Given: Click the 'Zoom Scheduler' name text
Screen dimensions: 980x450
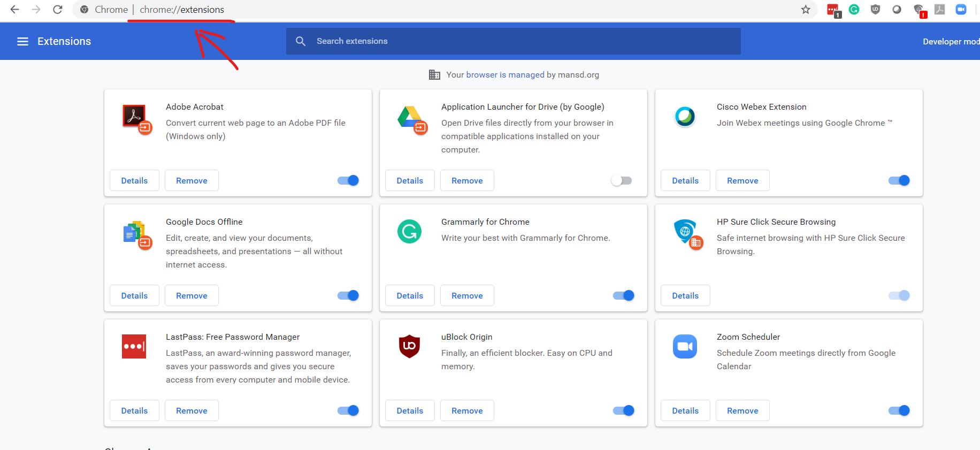Looking at the screenshot, I should point(748,337).
